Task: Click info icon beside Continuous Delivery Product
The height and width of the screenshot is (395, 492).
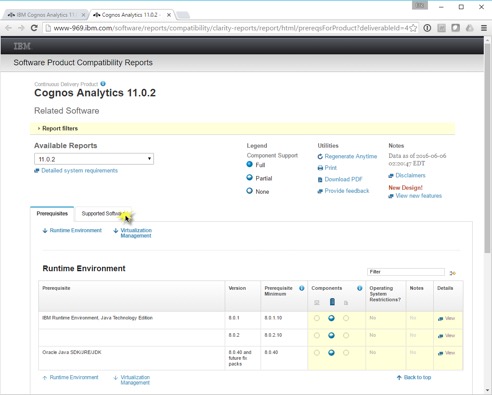Action: tap(103, 84)
